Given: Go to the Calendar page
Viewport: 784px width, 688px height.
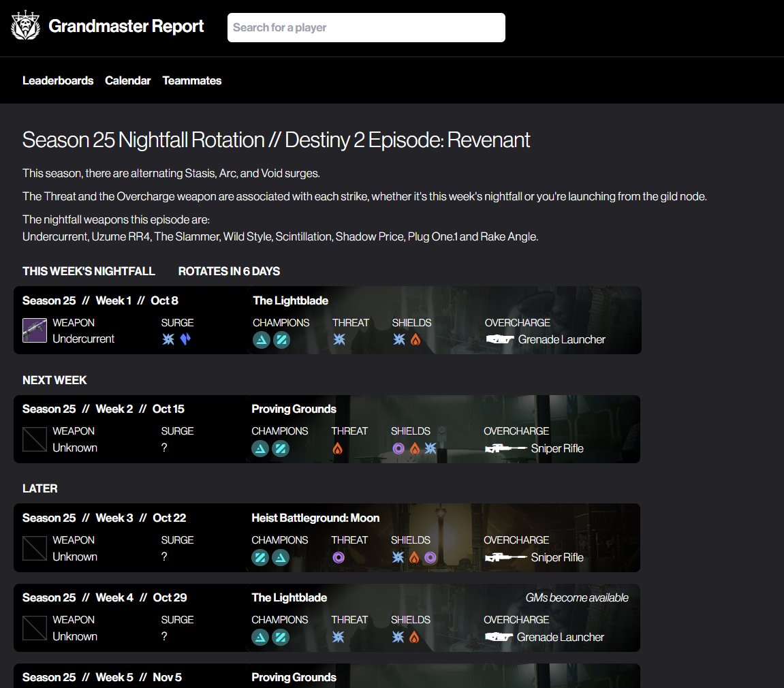Looking at the screenshot, I should (x=127, y=80).
